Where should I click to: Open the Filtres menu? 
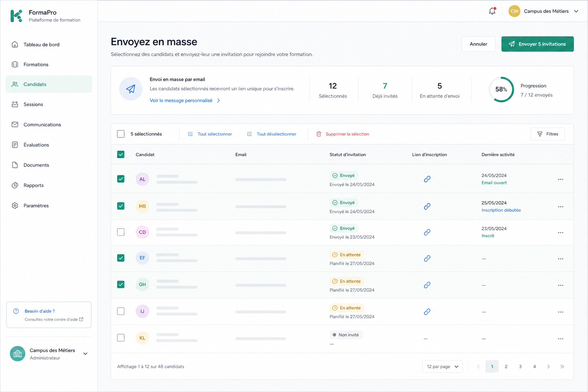(x=548, y=134)
